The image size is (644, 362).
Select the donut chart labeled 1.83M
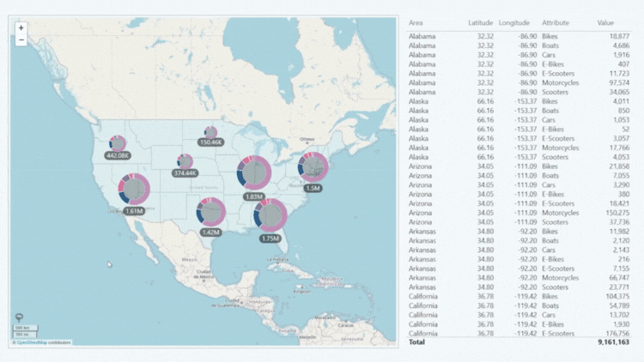pos(254,172)
